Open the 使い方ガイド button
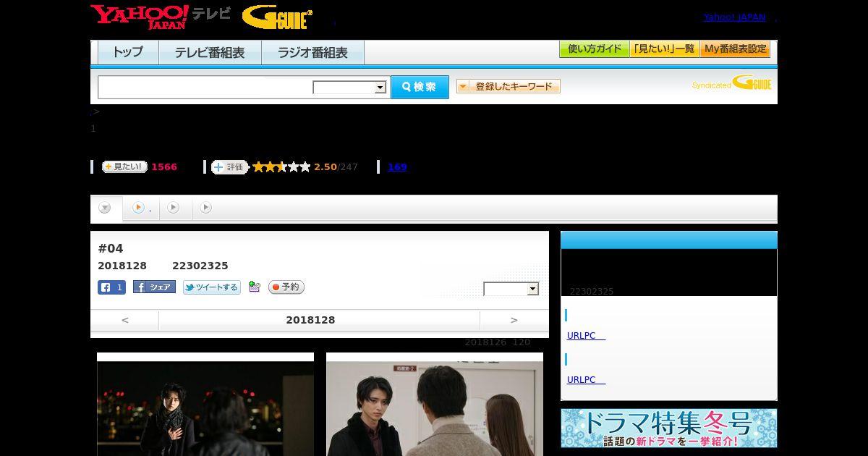 594,49
